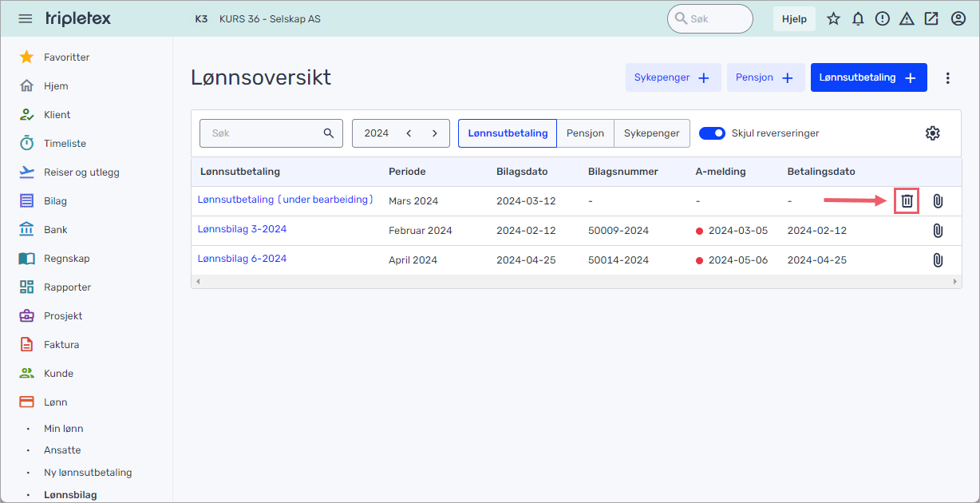
Task: Open attachment for Lønnsbilag 6-2024
Action: point(938,259)
